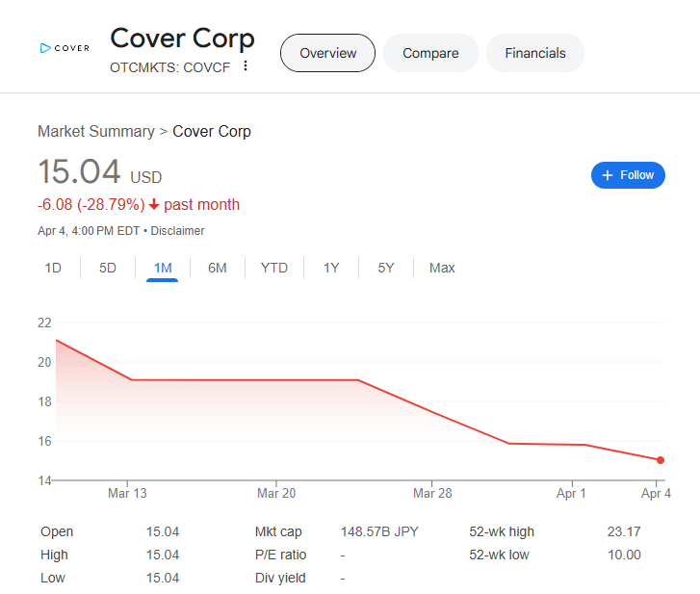Click the Mkt cap value 148.57B JPY

pyautogui.click(x=379, y=531)
